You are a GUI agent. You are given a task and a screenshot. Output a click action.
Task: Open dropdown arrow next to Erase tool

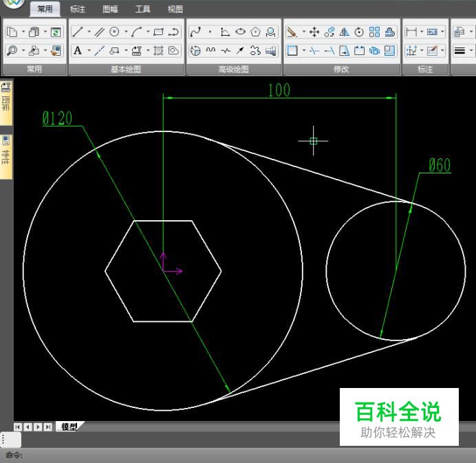click(x=303, y=31)
